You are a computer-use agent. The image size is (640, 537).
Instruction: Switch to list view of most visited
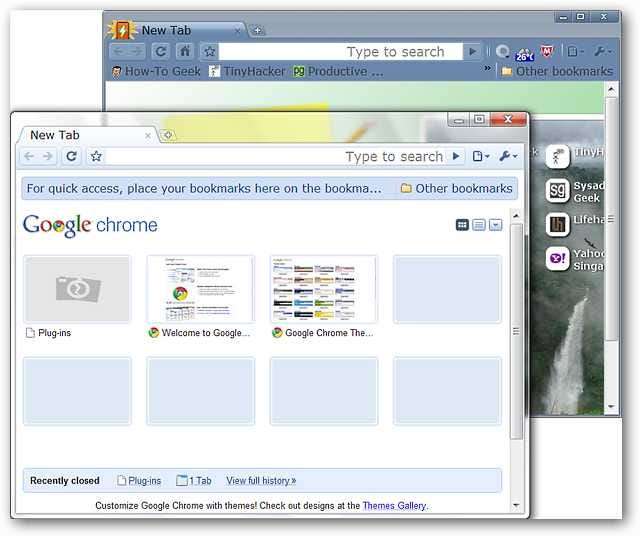(479, 225)
